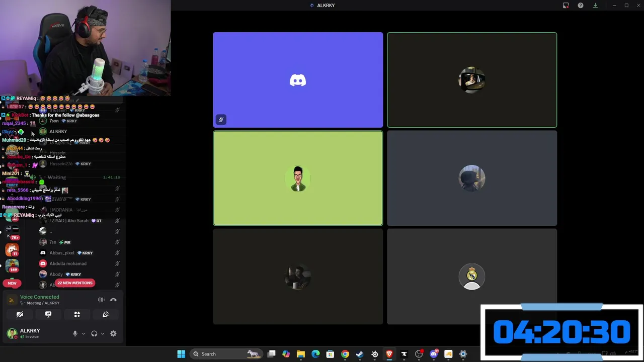Image resolution: width=644 pixels, height=362 pixels.
Task: Open SteelSeries app from taskbar
Action: pyautogui.click(x=374, y=354)
